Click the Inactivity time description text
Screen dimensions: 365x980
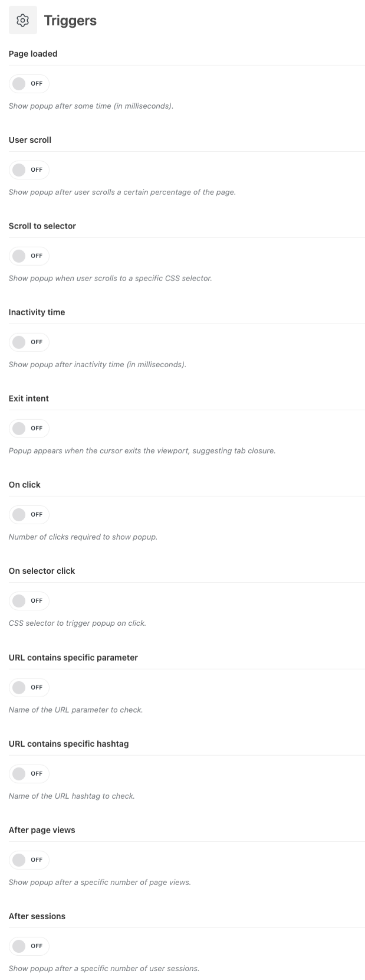click(97, 365)
